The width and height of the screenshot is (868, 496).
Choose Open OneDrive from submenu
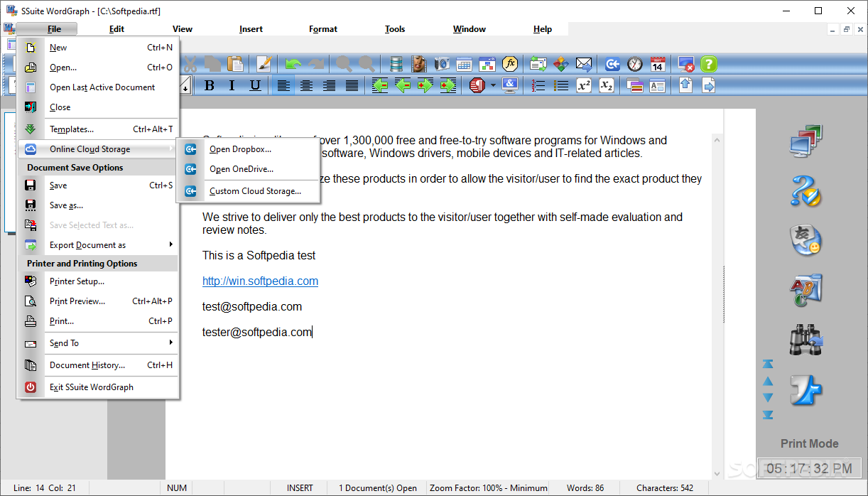click(249, 169)
